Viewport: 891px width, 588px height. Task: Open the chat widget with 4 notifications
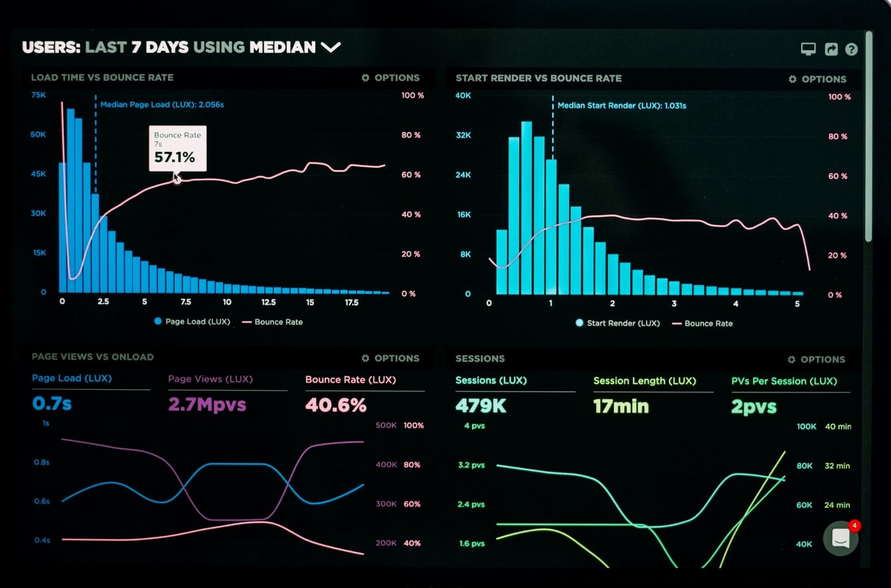pyautogui.click(x=840, y=538)
